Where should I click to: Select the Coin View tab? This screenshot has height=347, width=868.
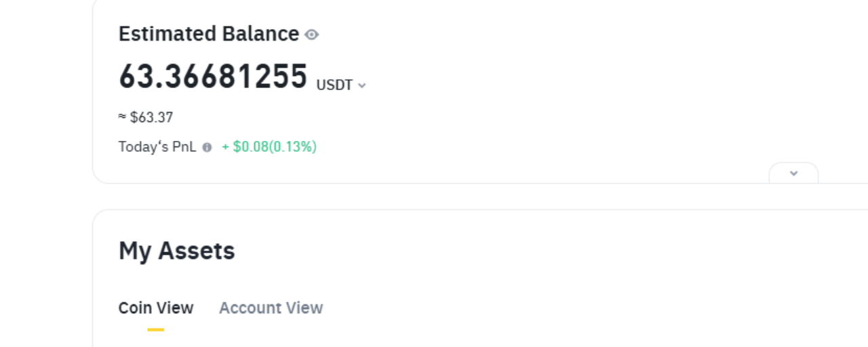tap(156, 308)
